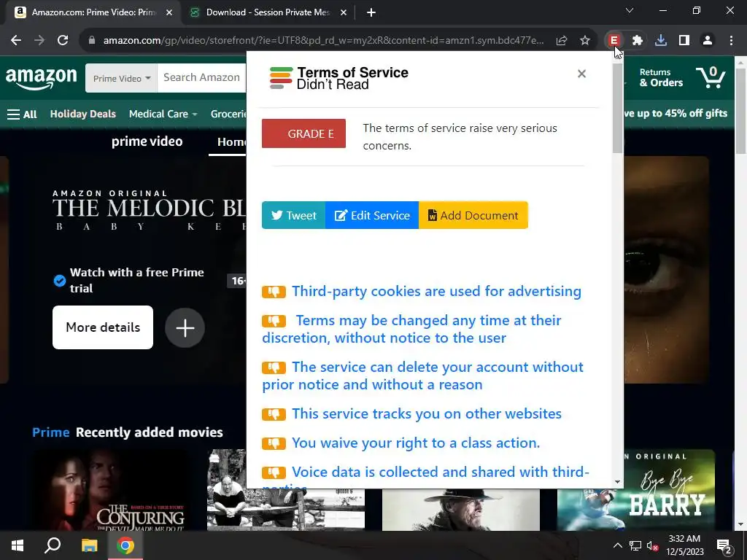Click the muted volume tray icon

[652, 545]
